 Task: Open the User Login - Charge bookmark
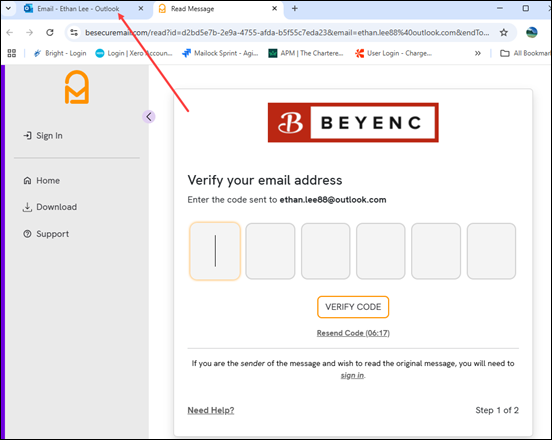coord(393,53)
